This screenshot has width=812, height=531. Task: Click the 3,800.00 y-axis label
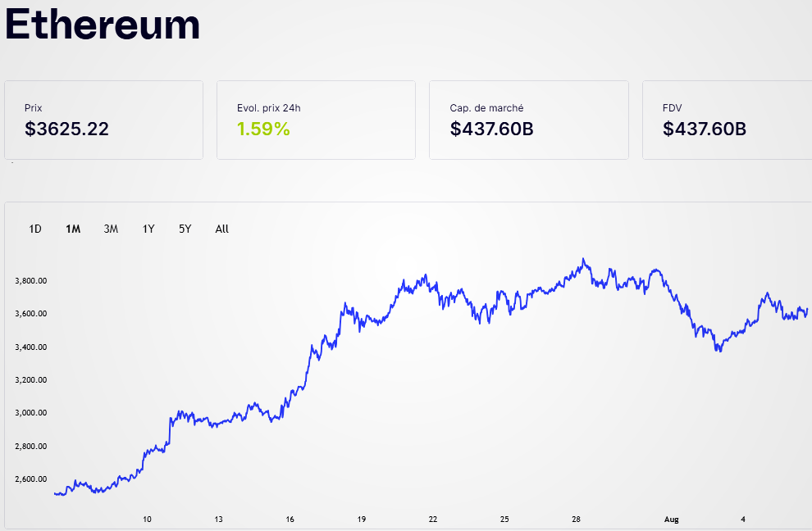(31, 280)
